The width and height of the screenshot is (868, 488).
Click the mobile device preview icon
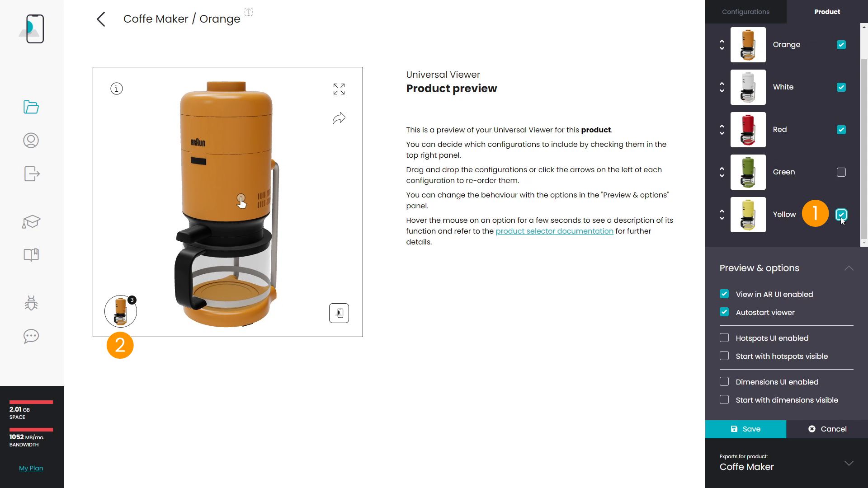(32, 28)
